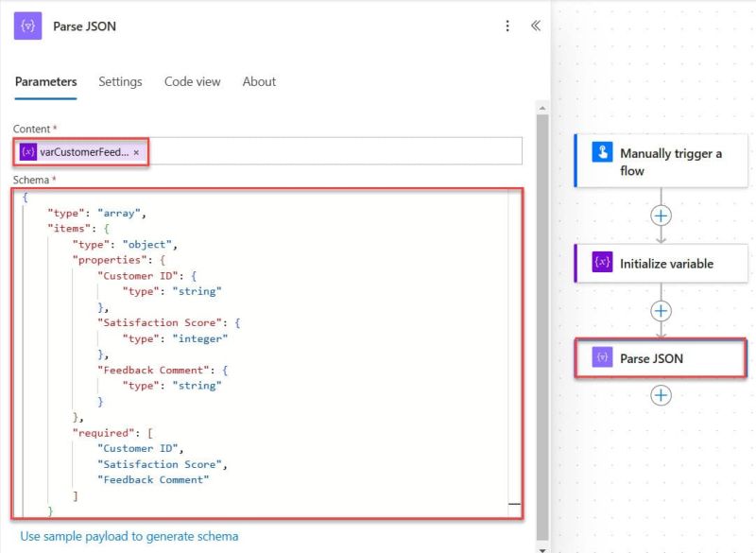This screenshot has width=756, height=553.
Task: Select the Initialize variable card in the flow
Action: point(664,264)
